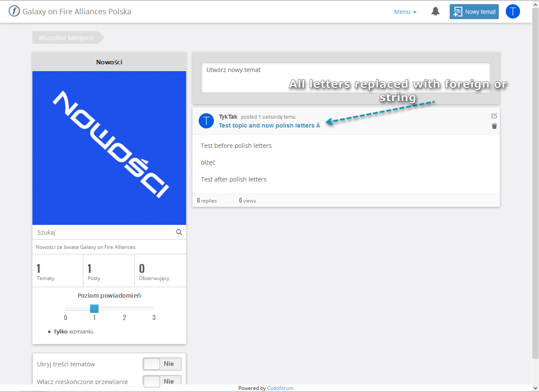
Task: Click the 'Test before polish letters' line
Action: (236, 146)
